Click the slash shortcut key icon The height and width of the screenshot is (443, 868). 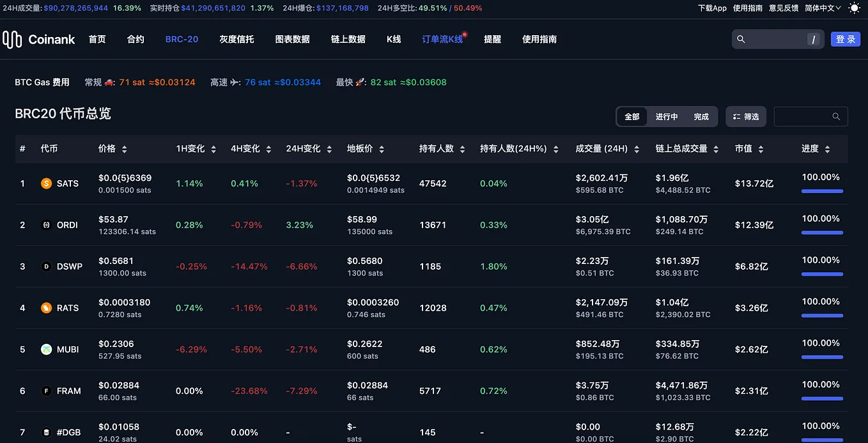[813, 40]
